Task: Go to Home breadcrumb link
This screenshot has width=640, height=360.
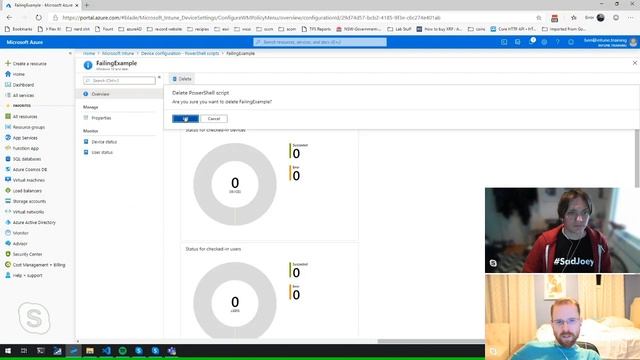Action: click(x=89, y=53)
